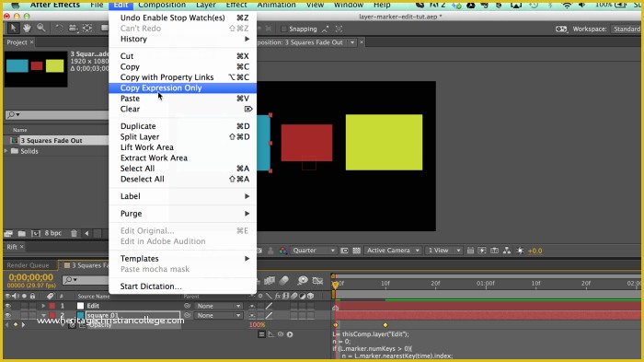Viewport: 644px width, 362px height.
Task: Open the composition viewer name dropdown arrow
Action: [x=352, y=42]
